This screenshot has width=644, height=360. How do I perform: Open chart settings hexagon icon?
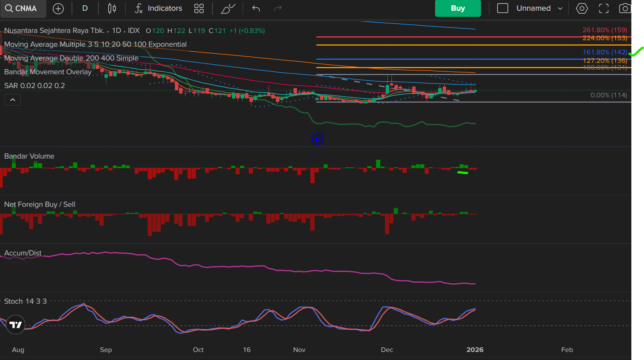click(582, 8)
